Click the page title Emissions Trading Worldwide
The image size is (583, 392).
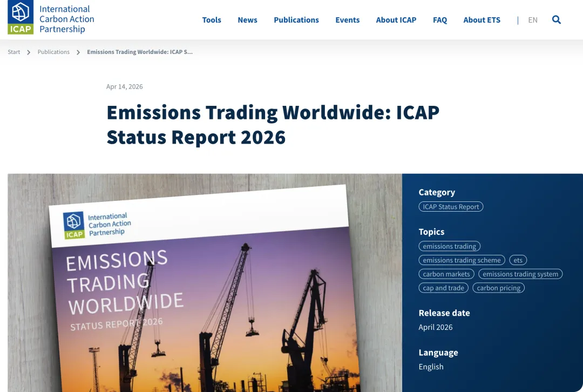pyautogui.click(x=273, y=125)
